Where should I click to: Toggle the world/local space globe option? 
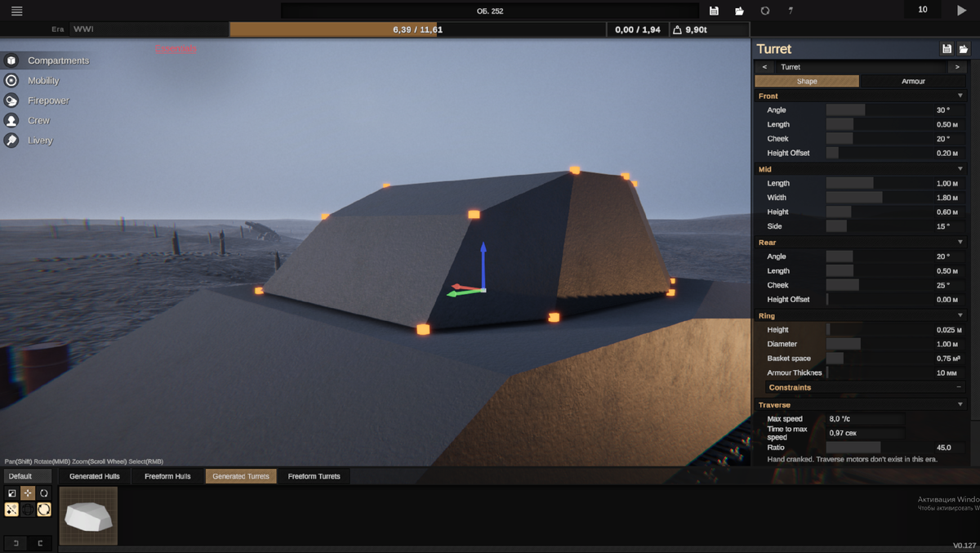[28, 510]
